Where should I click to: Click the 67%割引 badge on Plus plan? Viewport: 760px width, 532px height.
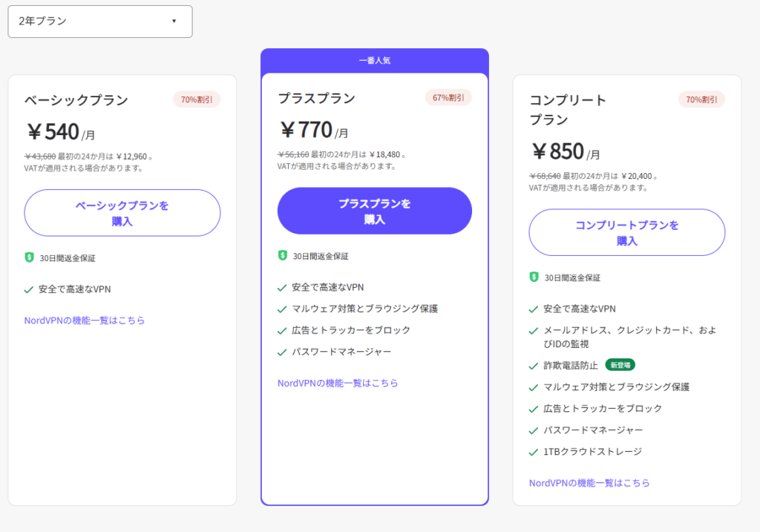click(x=448, y=97)
